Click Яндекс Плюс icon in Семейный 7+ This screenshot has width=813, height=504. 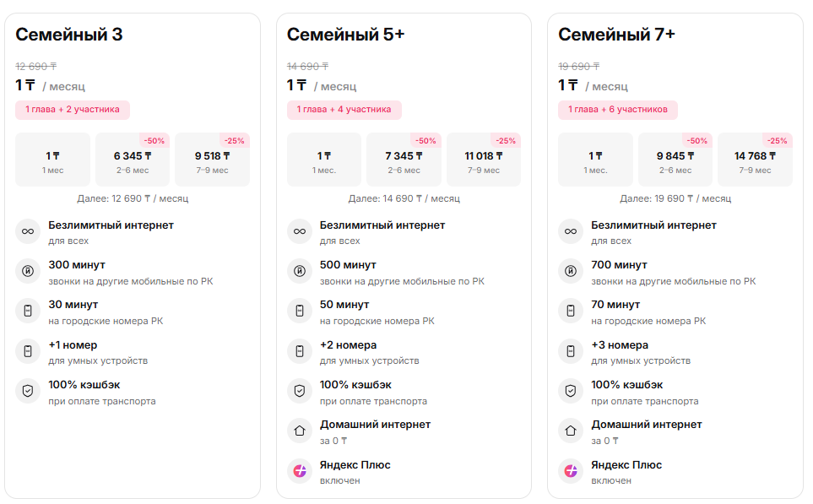click(x=571, y=471)
